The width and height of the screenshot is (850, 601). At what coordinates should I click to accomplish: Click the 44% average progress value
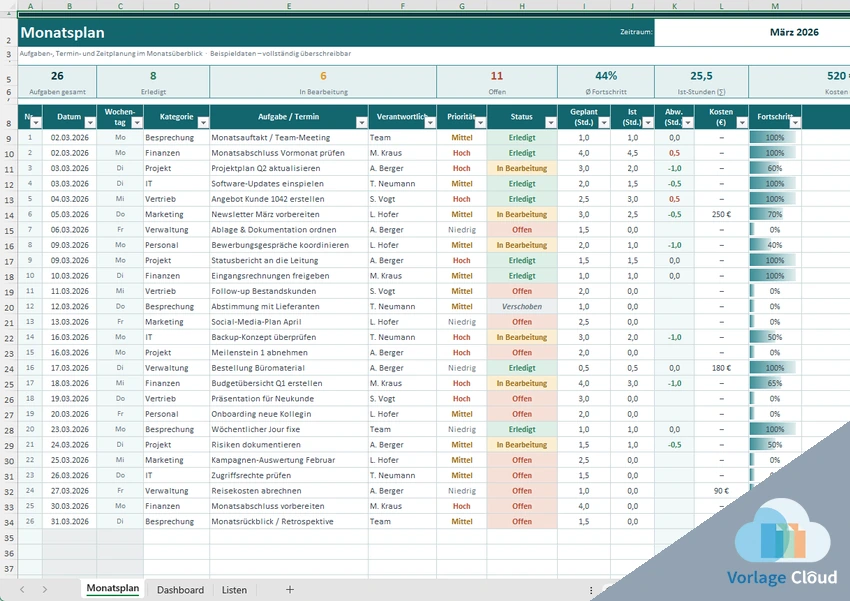[x=606, y=76]
